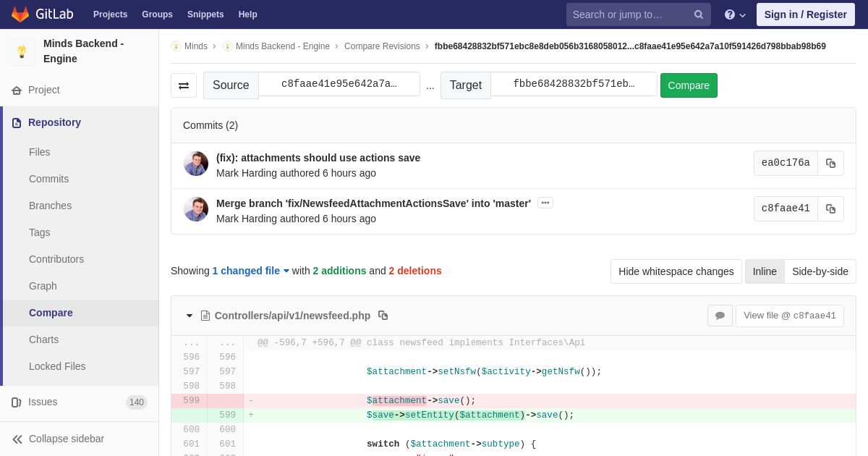Screen dimensions: 868x456
Task: Open the Help question mark menu
Action: pyautogui.click(x=734, y=14)
